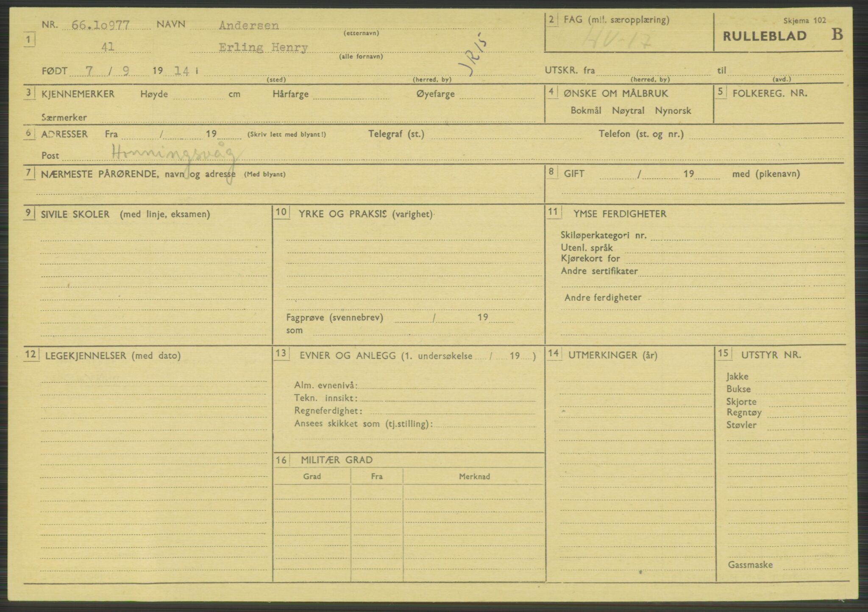
Task: Click the 'SIVILE SKOLER' heading
Action: click(x=75, y=214)
